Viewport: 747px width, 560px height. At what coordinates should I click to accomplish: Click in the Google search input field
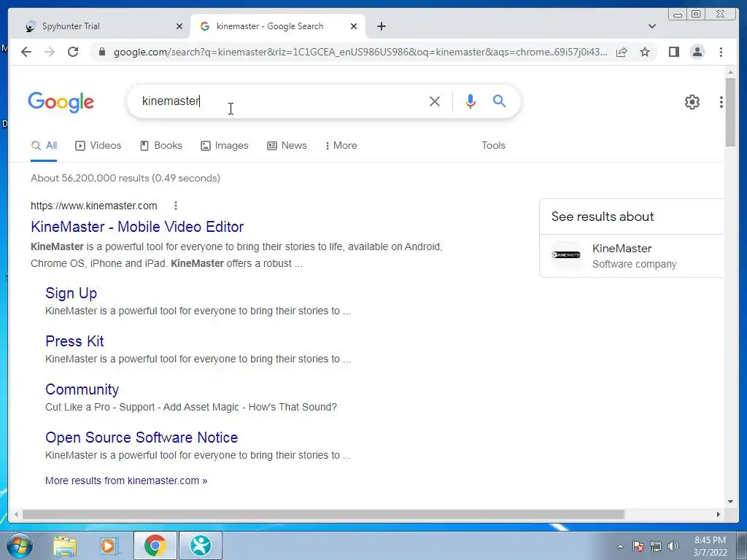pyautogui.click(x=281, y=101)
